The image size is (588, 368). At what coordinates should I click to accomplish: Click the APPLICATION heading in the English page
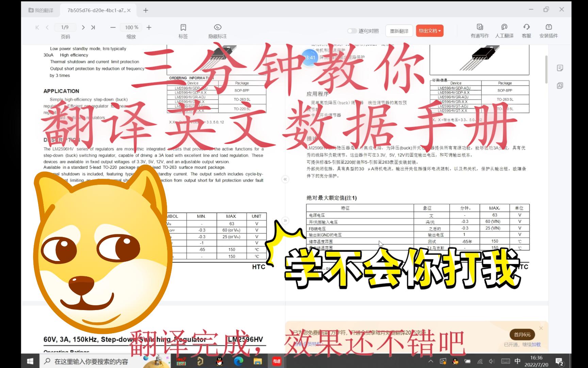tap(61, 91)
